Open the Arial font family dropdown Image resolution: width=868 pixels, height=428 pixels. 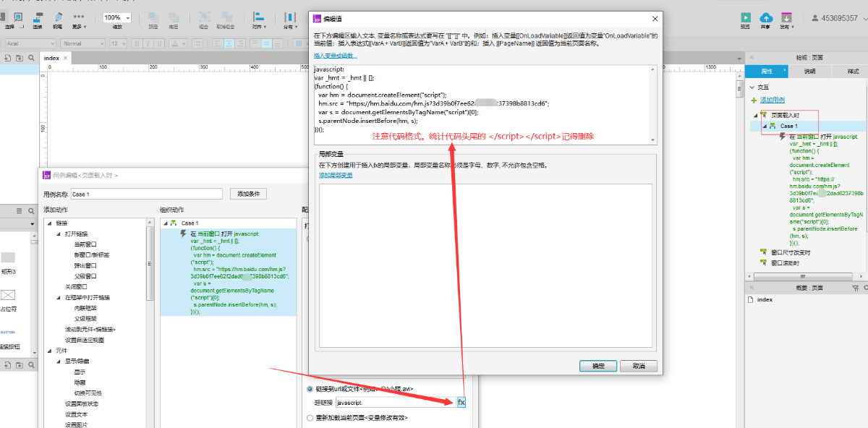31,43
